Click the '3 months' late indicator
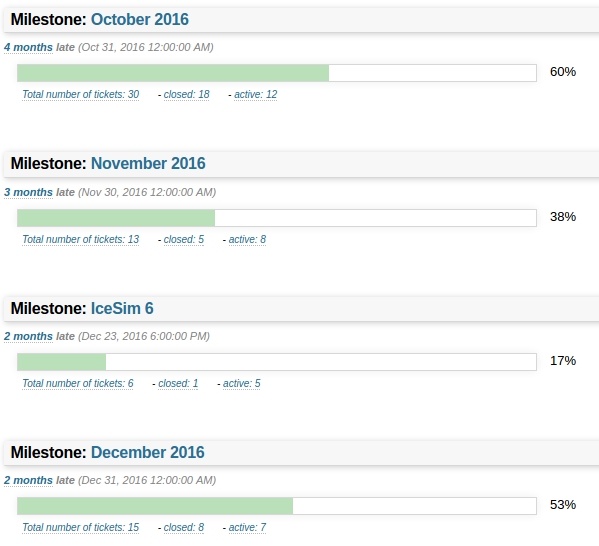This screenshot has height=546, width=599. tap(28, 192)
